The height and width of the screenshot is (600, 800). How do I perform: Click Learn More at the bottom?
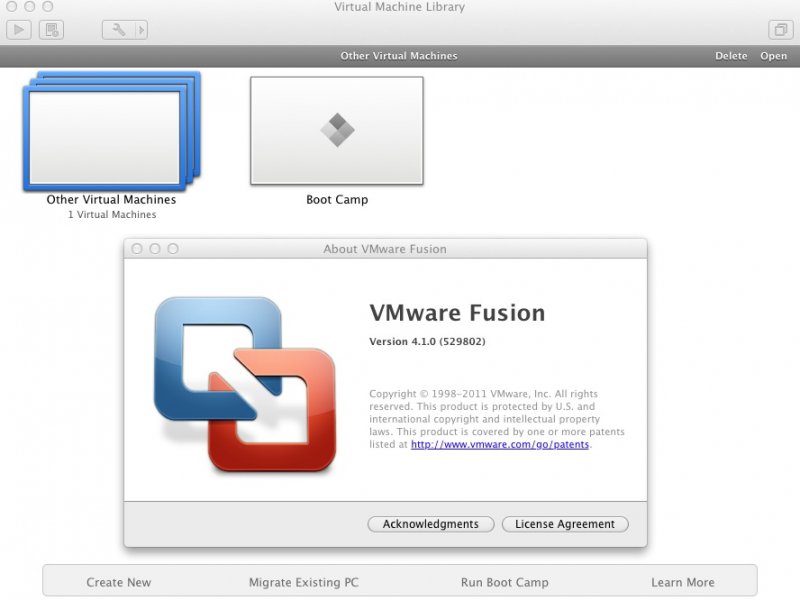[x=683, y=582]
